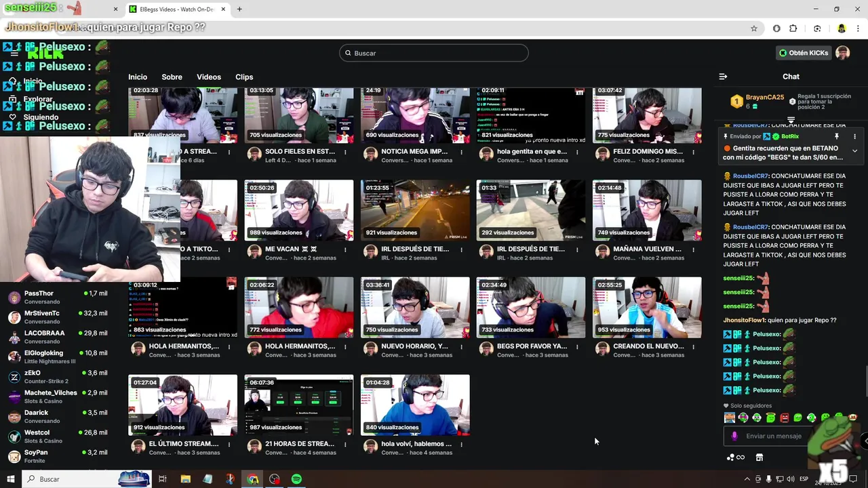Screen dimensions: 868x488
Task: Open options for 21 HORAS DE STREA... video
Action: tap(345, 444)
